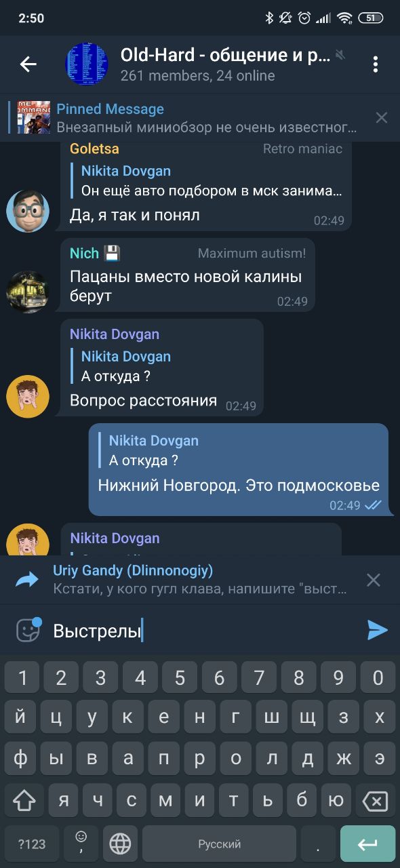Open the sticker and emoji panel
Screen dimensions: 400x868
pyautogui.click(x=28, y=630)
